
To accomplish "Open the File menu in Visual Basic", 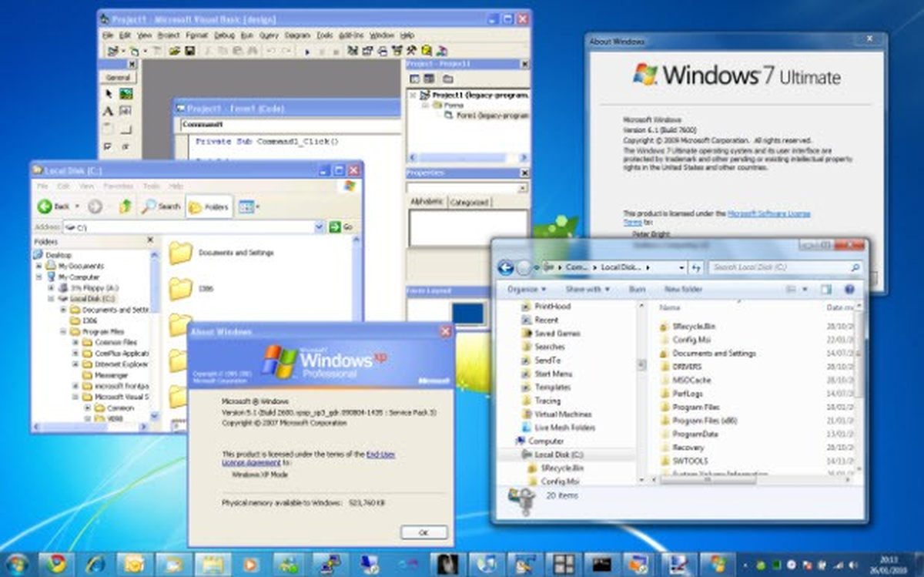I will 108,35.
